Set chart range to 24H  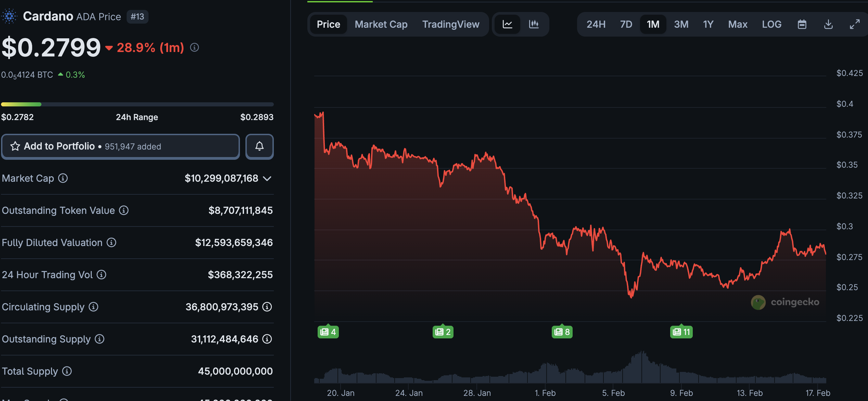coord(596,24)
